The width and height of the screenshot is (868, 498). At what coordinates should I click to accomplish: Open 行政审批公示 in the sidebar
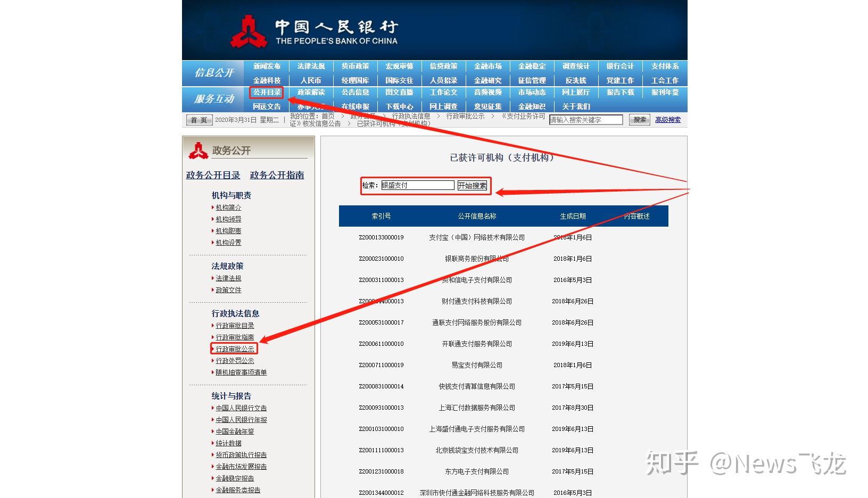[235, 349]
